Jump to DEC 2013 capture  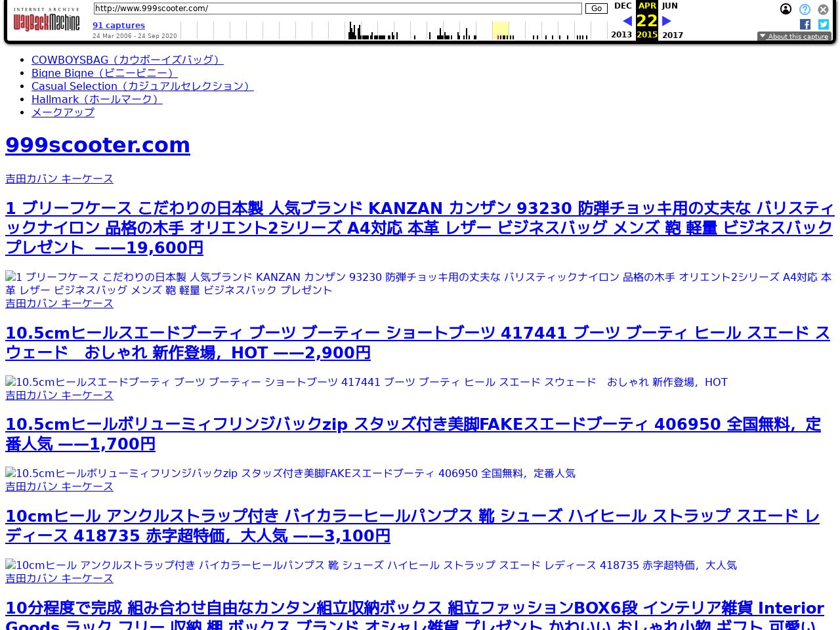622,6
